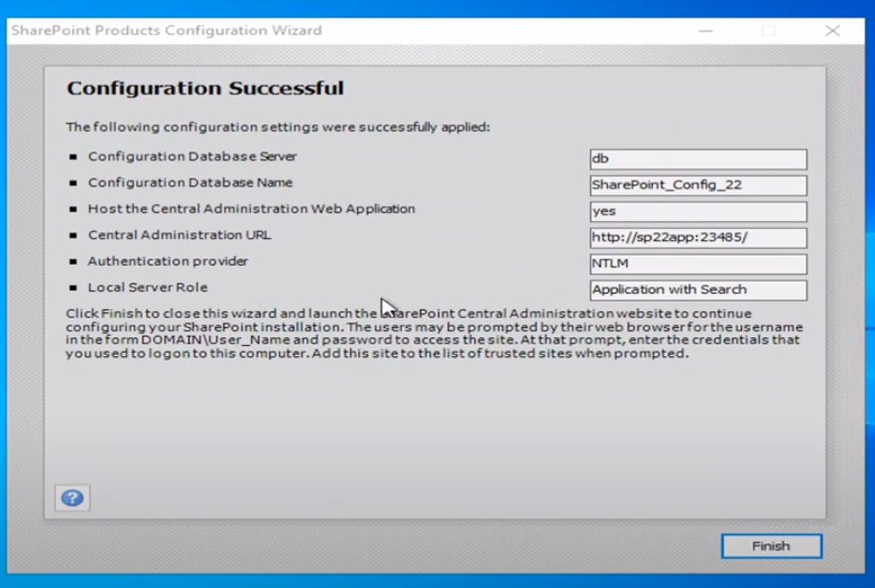This screenshot has height=588, width=875.
Task: Click the bullet beside Central Administration URL
Action: [72, 234]
